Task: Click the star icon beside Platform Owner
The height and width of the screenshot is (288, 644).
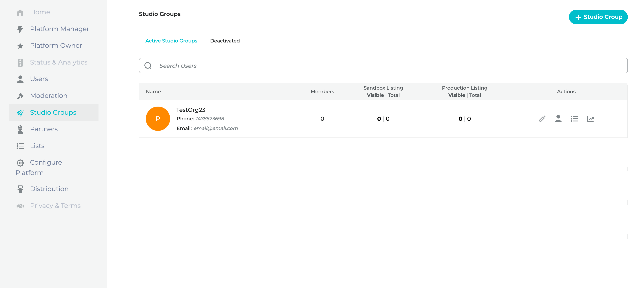Action: [20, 46]
